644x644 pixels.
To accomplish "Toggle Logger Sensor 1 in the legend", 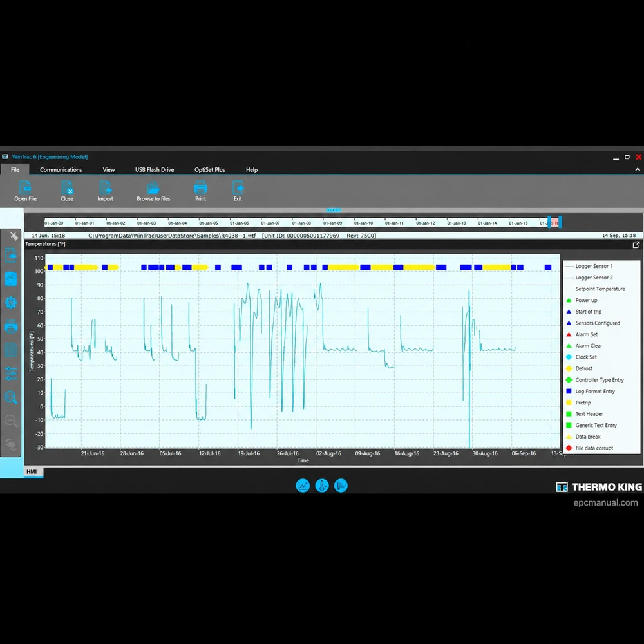I will [589, 266].
